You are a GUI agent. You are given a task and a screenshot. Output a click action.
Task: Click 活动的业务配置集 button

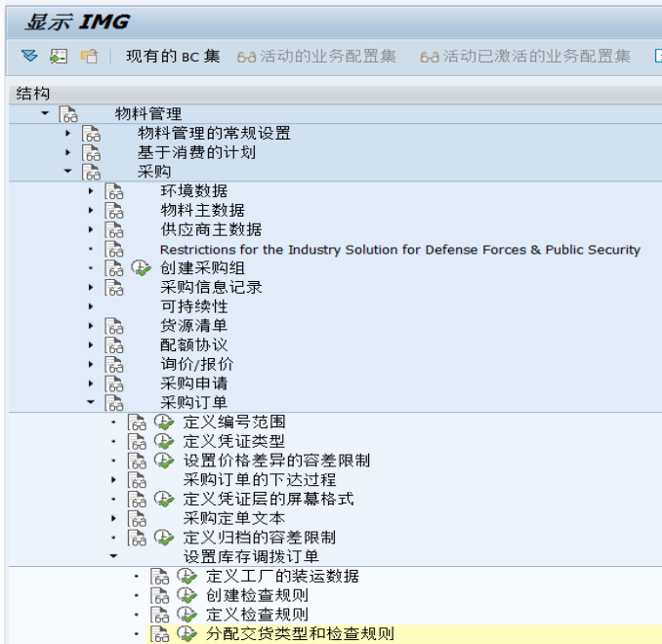[316, 57]
